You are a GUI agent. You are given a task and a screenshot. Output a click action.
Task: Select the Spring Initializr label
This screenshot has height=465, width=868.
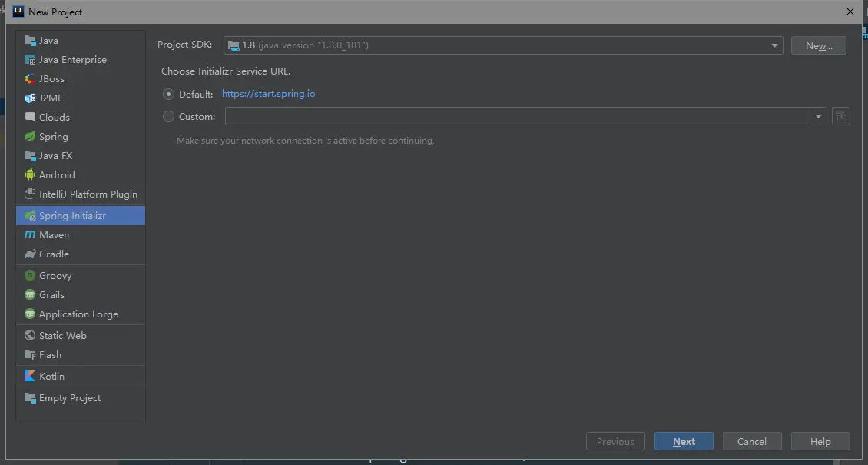[72, 216]
